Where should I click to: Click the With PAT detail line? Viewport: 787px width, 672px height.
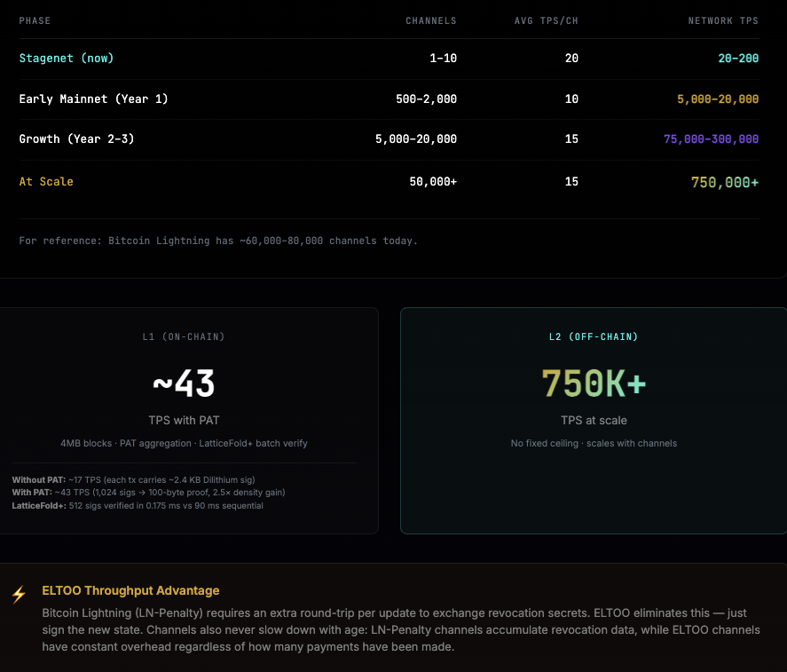pyautogui.click(x=148, y=492)
